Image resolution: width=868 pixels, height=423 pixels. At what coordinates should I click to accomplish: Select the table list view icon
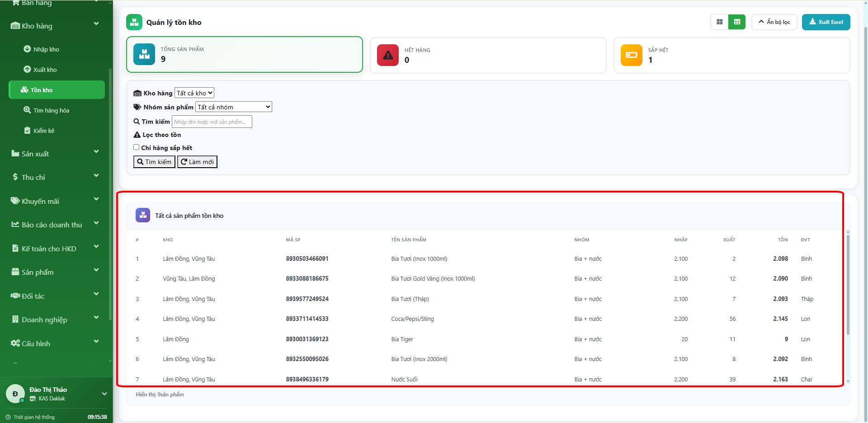coord(737,22)
